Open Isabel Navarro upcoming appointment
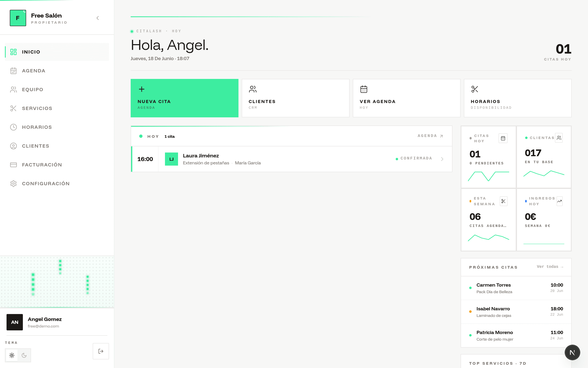The width and height of the screenshot is (588, 368). click(516, 312)
